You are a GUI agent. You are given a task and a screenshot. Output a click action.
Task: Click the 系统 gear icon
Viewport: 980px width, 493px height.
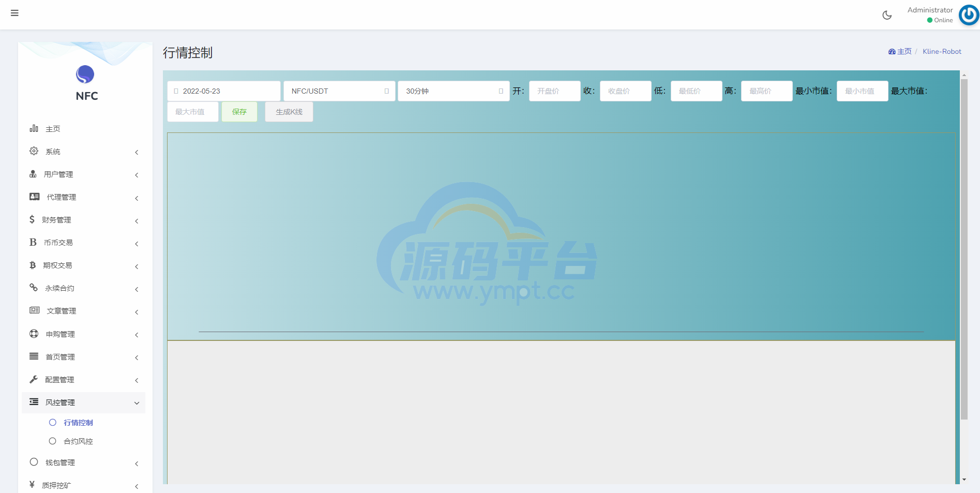[34, 151]
